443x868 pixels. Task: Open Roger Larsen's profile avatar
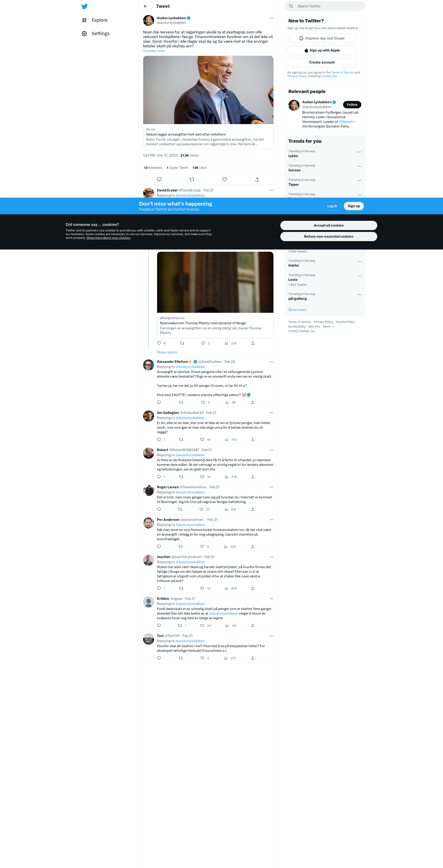click(x=148, y=491)
